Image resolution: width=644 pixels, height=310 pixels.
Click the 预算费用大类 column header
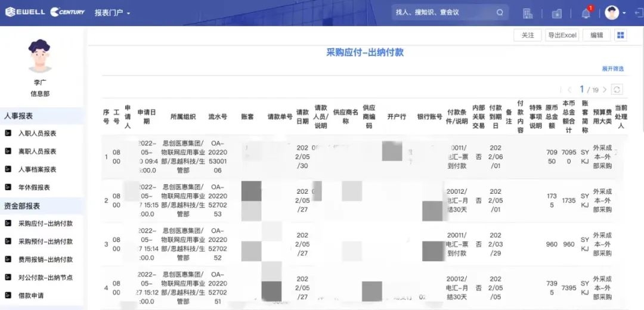602,117
